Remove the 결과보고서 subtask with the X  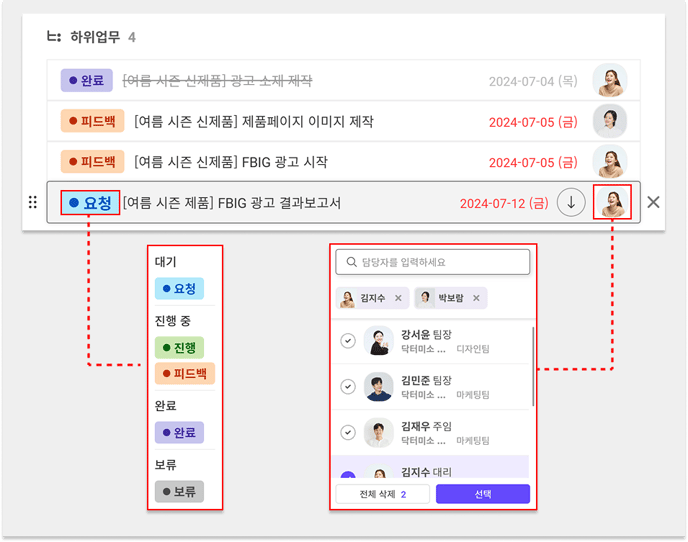pos(653,202)
